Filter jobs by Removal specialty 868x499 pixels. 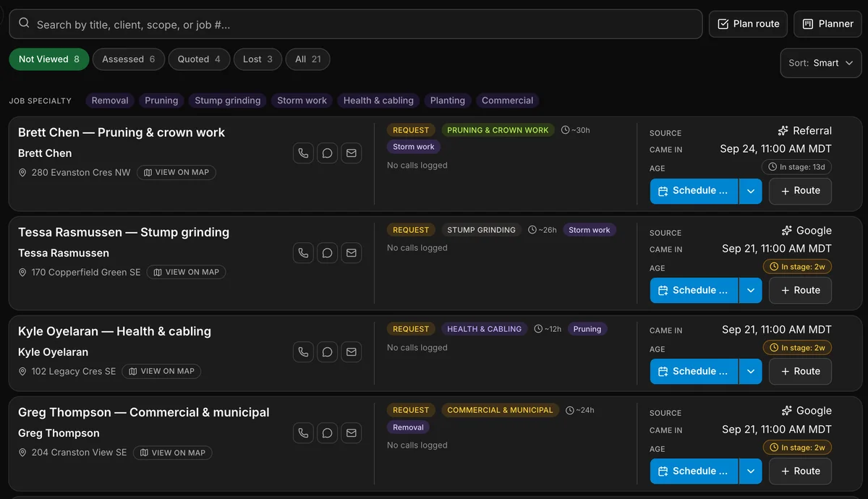point(110,101)
